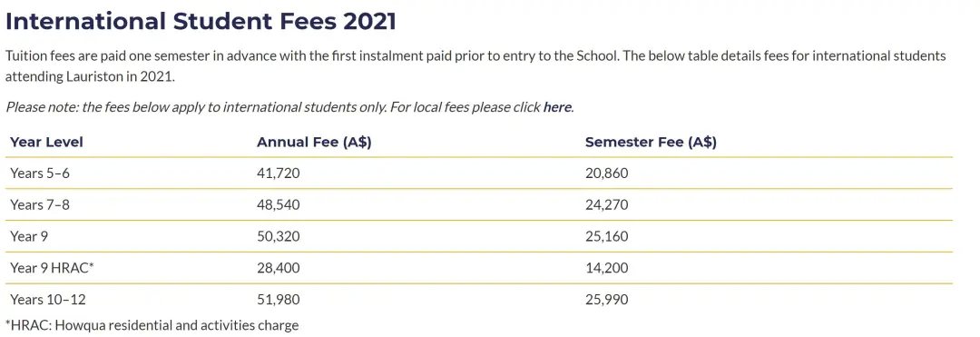980x337 pixels.
Task: Click the Years 7–8 row label
Action: click(39, 204)
